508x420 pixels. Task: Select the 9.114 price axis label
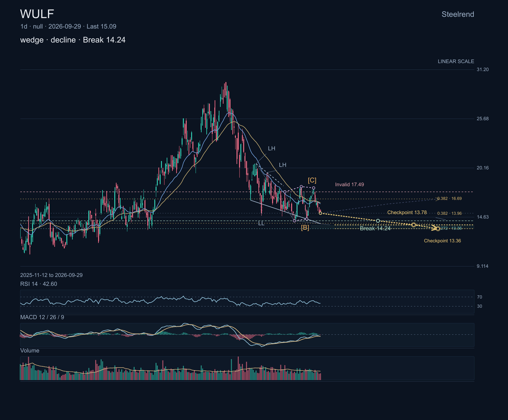pos(483,266)
